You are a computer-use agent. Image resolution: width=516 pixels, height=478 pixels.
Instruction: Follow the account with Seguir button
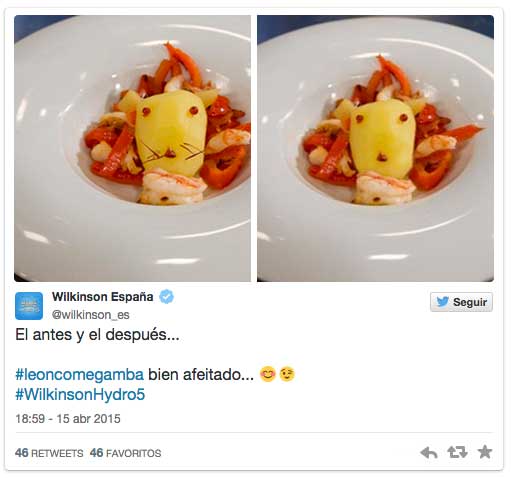click(461, 302)
